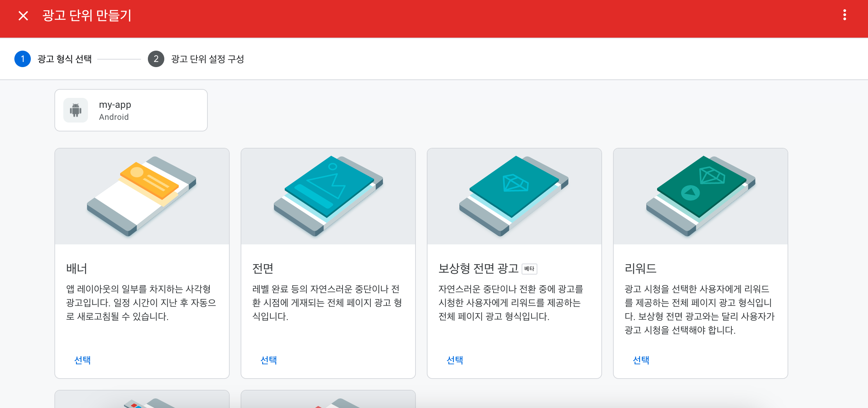Image resolution: width=868 pixels, height=408 pixels.
Task: Click the rewarded (리워드) ad illustration
Action: click(700, 196)
